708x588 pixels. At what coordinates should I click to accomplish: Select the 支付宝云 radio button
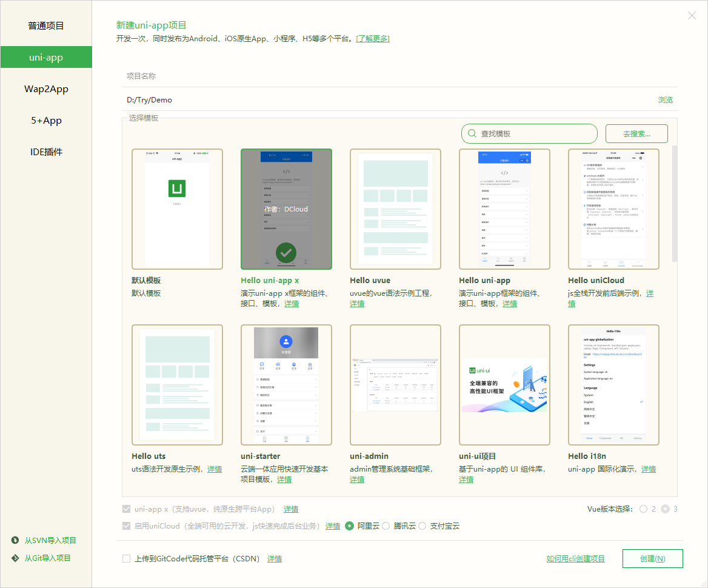(422, 526)
